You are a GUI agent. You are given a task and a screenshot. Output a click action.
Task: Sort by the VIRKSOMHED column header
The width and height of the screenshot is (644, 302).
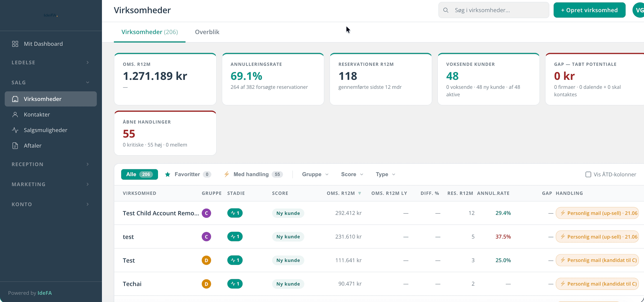[139, 193]
